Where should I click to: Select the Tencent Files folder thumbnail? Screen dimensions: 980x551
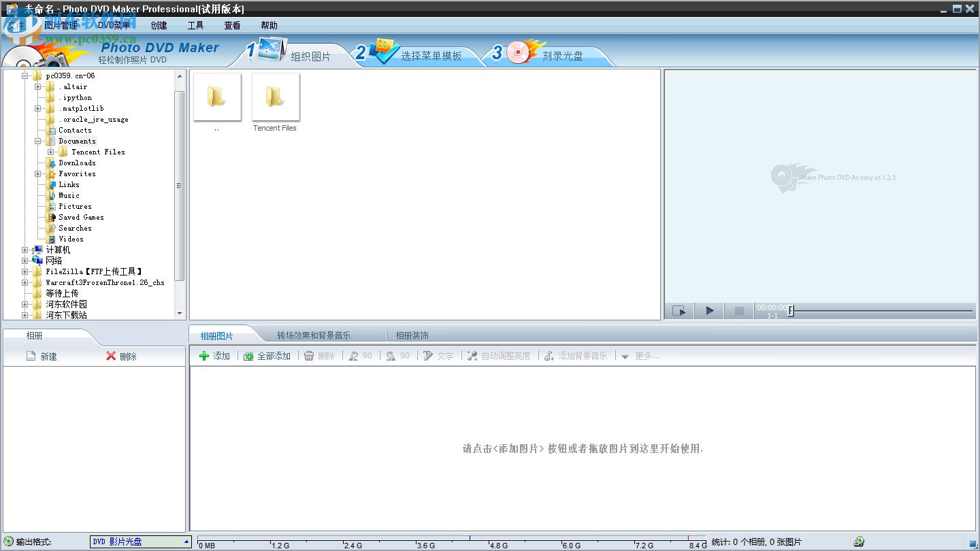[x=275, y=97]
